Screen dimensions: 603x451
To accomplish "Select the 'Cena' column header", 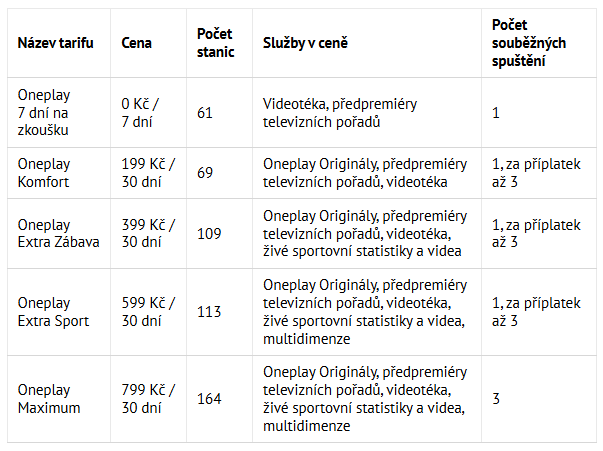I will (136, 43).
